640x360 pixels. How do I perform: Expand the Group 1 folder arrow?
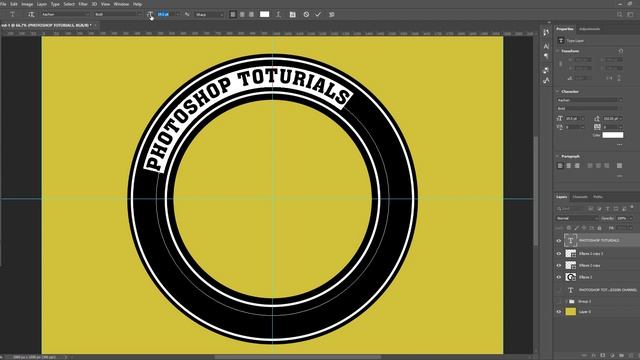(x=566, y=301)
